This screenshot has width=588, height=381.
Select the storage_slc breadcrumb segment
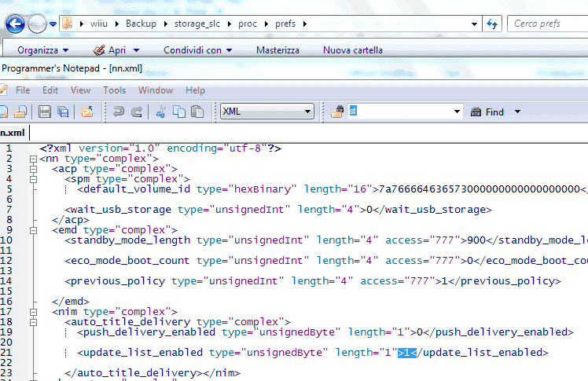(197, 24)
